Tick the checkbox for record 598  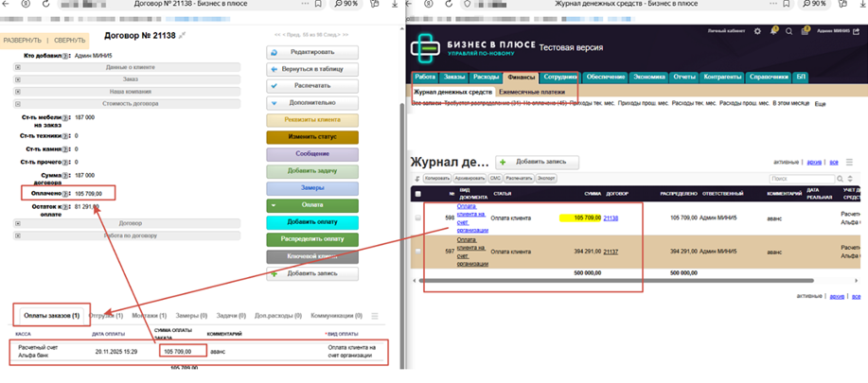pyautogui.click(x=418, y=218)
